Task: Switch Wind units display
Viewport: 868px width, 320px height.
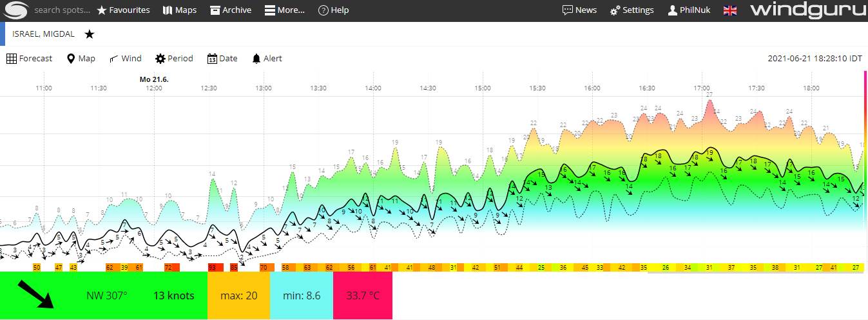Action: tap(126, 59)
